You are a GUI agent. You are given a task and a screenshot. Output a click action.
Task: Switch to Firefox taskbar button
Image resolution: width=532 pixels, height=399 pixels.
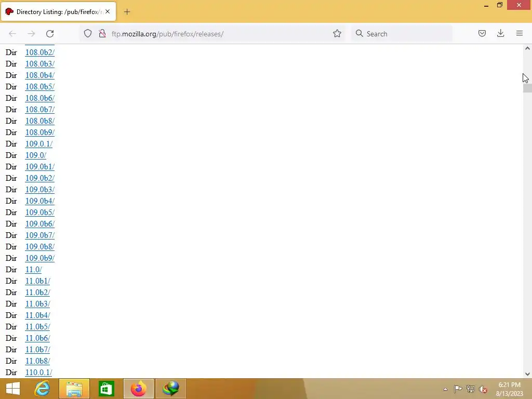pos(138,389)
